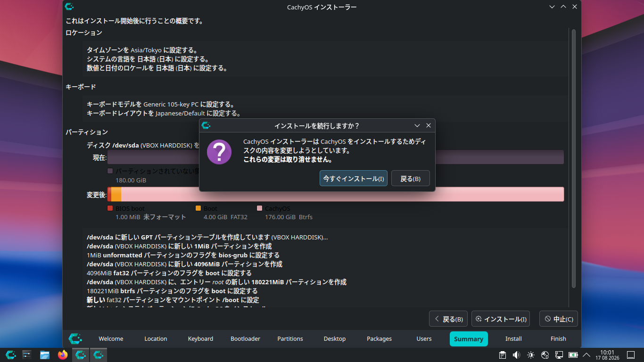Click the Asia/Tokyo timezone summary line
Screen dimensions: 644x362
pos(142,50)
